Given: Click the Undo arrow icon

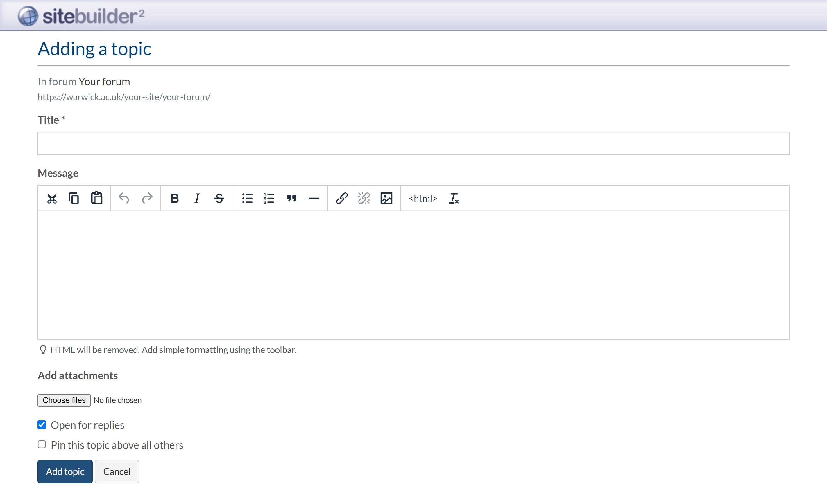Looking at the screenshot, I should (x=124, y=199).
